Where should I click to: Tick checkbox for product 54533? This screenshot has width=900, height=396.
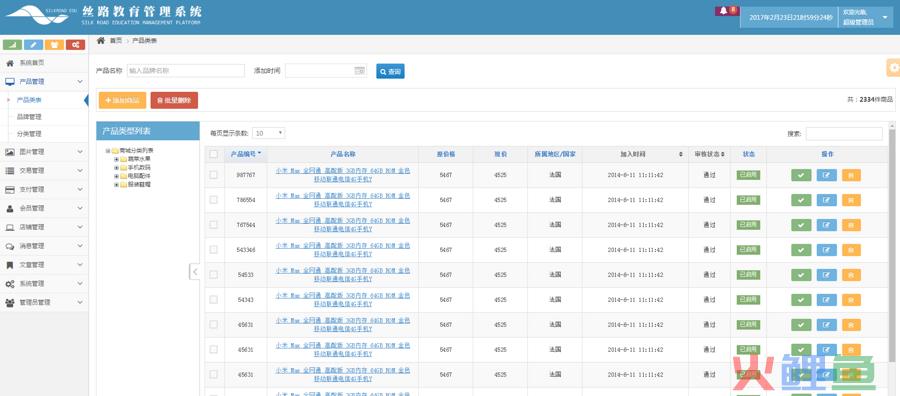tap(214, 275)
